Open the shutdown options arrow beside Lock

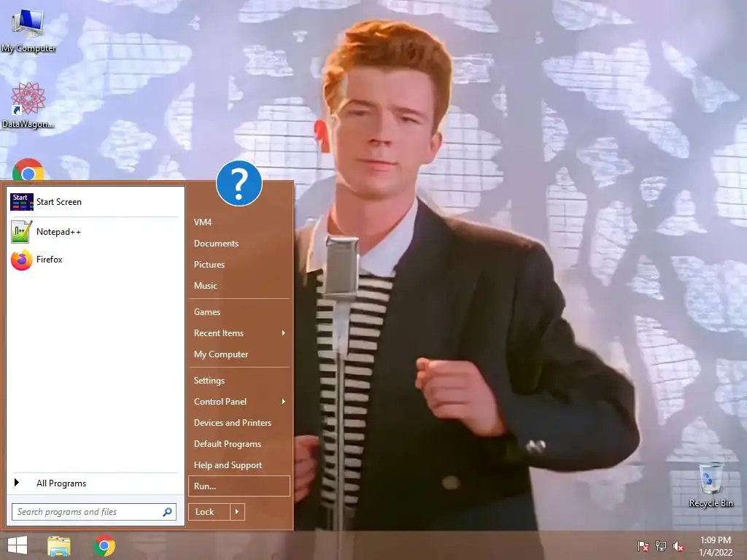(x=237, y=512)
